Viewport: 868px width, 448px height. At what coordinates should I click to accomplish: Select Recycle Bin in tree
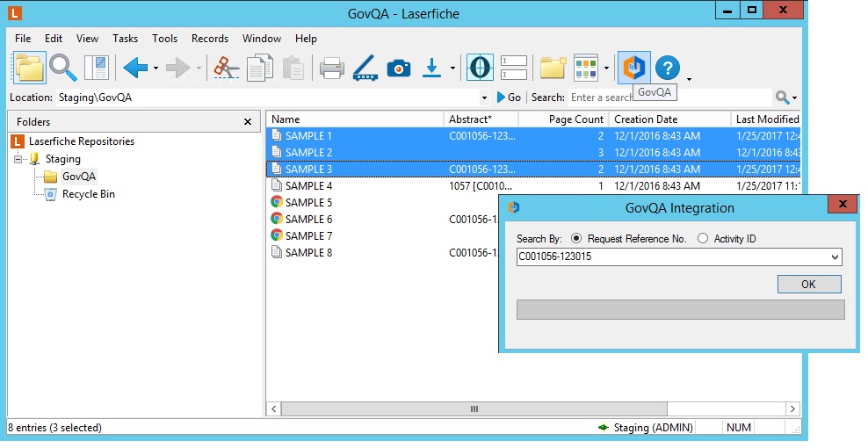pos(88,194)
